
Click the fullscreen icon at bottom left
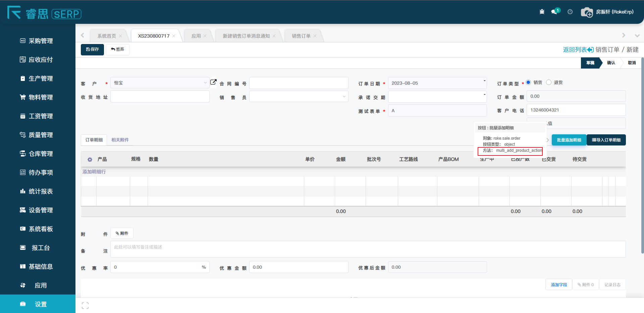tap(85, 305)
